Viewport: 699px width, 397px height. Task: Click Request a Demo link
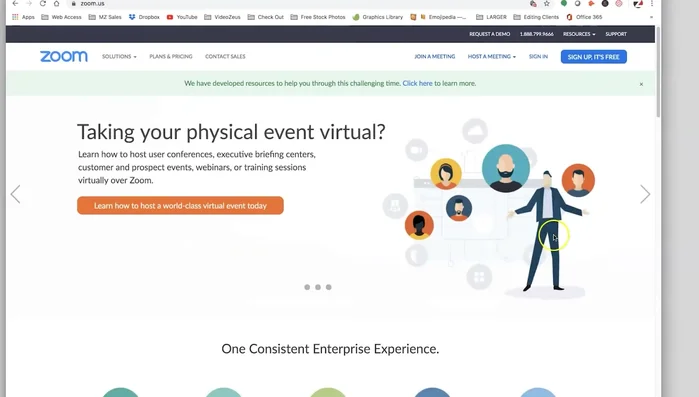[x=489, y=34]
